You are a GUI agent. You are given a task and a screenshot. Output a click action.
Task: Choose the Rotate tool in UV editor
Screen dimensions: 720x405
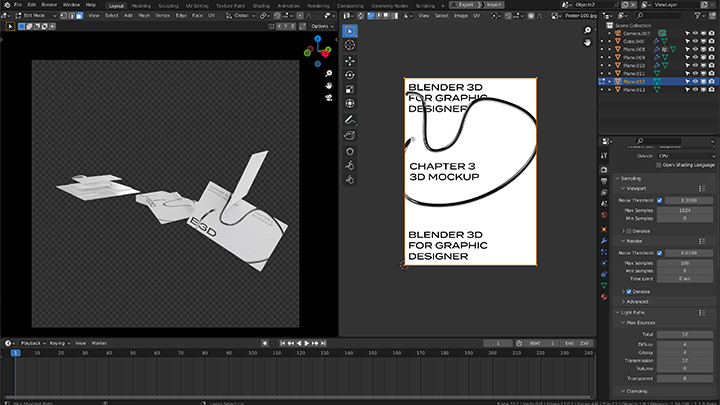pos(350,75)
